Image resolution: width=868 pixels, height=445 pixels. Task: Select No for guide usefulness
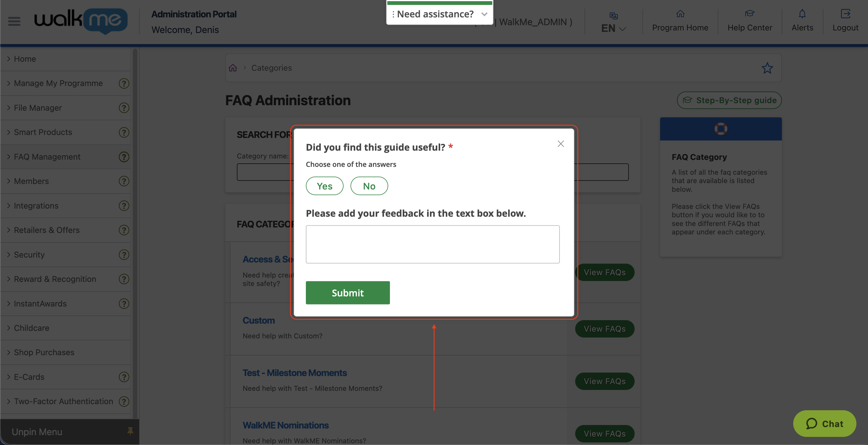[x=369, y=185]
